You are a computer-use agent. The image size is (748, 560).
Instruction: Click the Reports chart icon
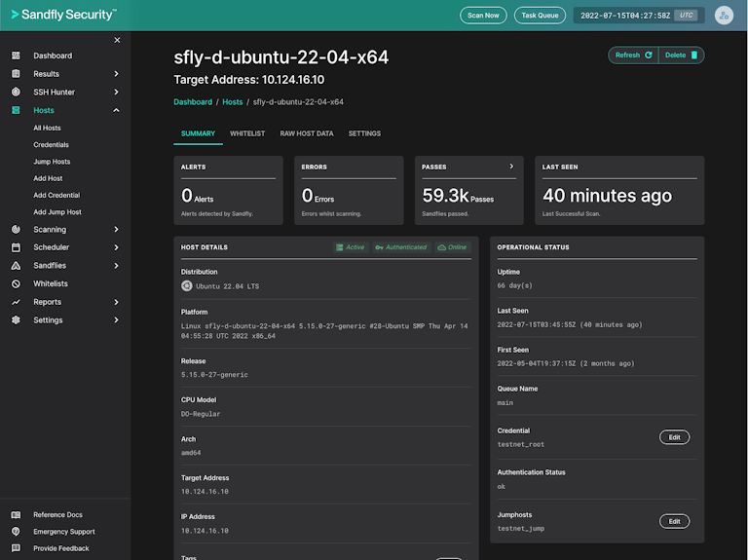tap(16, 302)
